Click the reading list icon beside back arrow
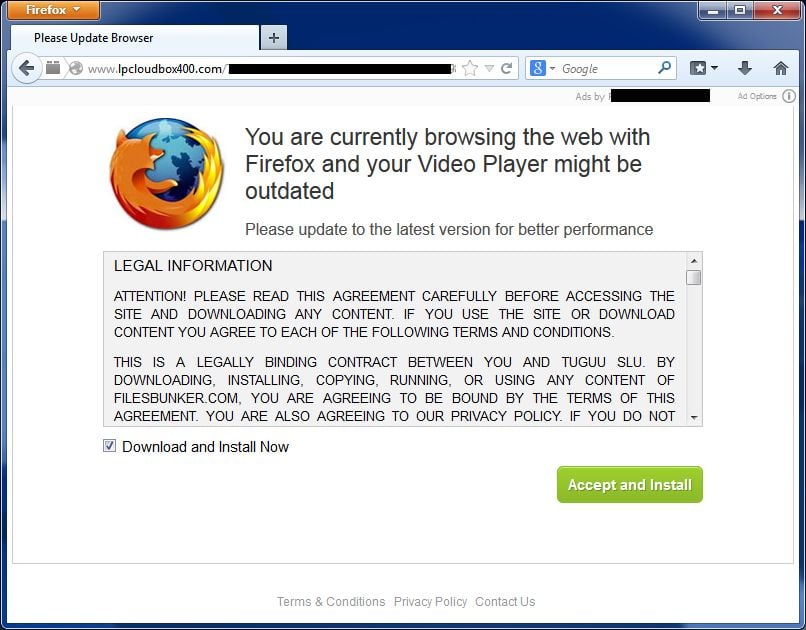The width and height of the screenshot is (806, 630). click(53, 67)
